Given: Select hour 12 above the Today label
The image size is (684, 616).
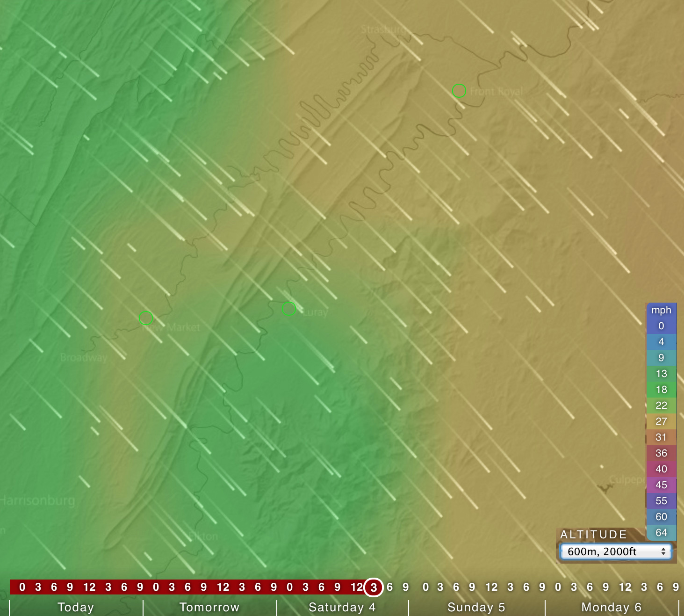Looking at the screenshot, I should [89, 587].
